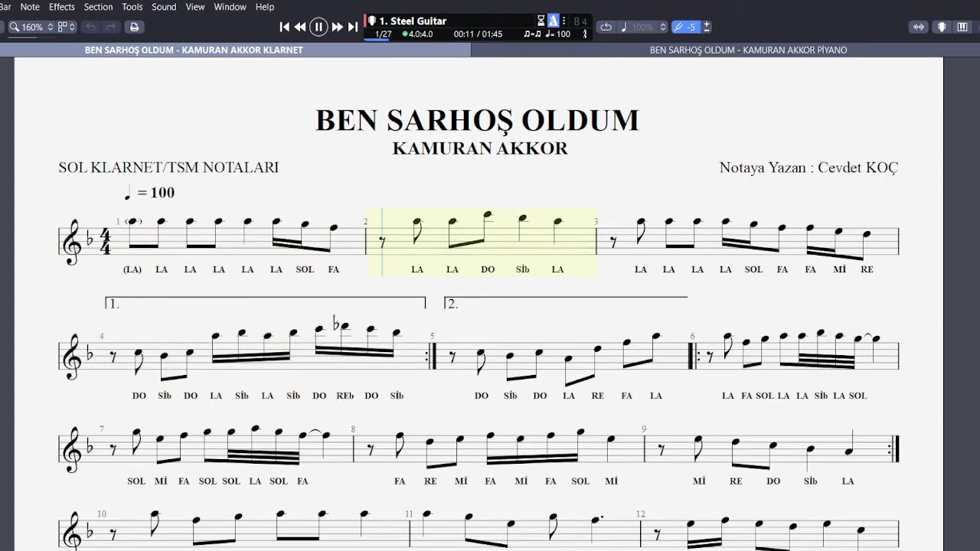Click the 1. Steel Guitar track name
Screen dimensions: 980x551
(x=413, y=21)
